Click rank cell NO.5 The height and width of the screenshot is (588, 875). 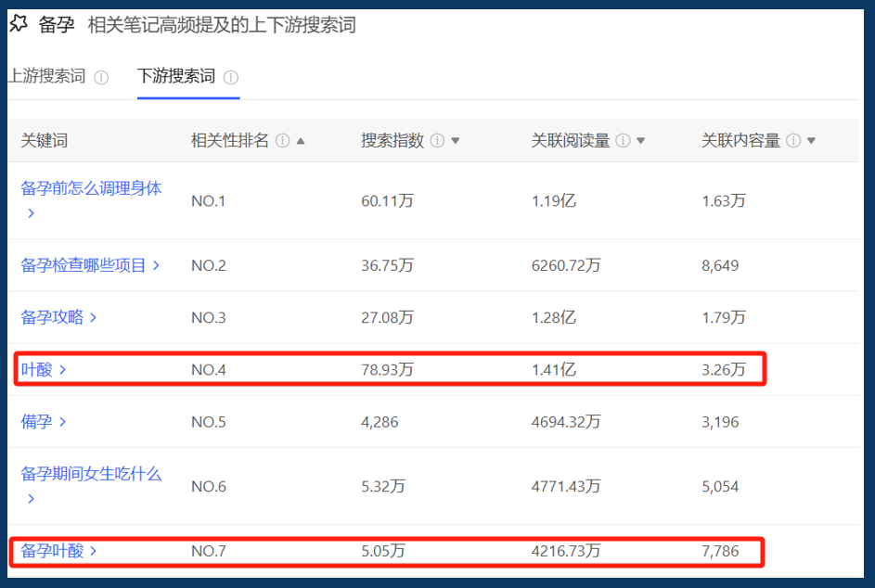click(x=208, y=422)
